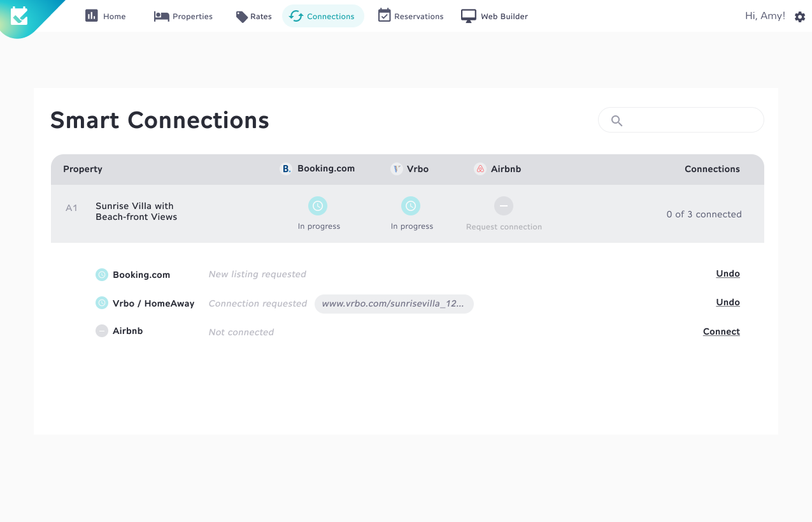This screenshot has width=812, height=522.
Task: Click the Airbnb column header label
Action: point(506,169)
